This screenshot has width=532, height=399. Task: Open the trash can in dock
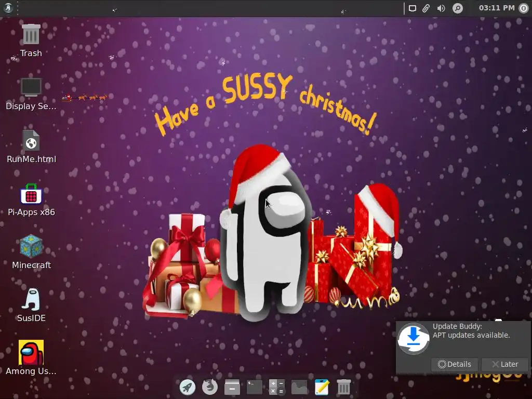[x=344, y=387]
